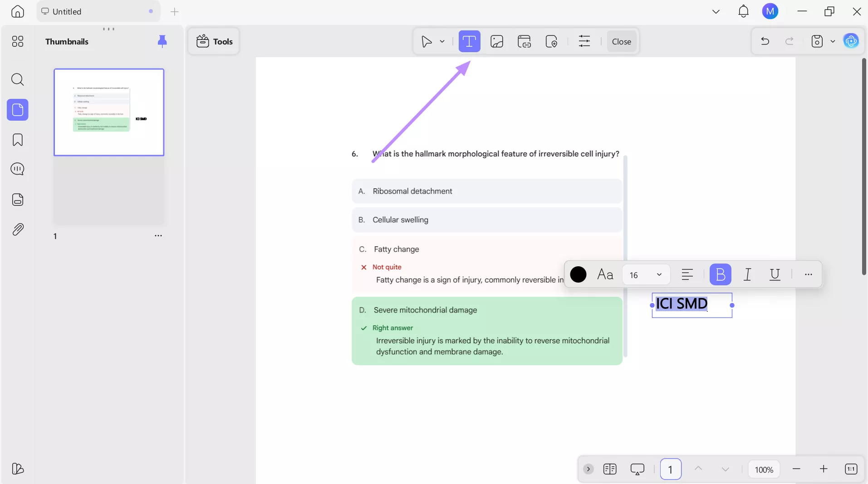Open the Tools menu
Image resolution: width=868 pixels, height=484 pixels.
pyautogui.click(x=214, y=41)
